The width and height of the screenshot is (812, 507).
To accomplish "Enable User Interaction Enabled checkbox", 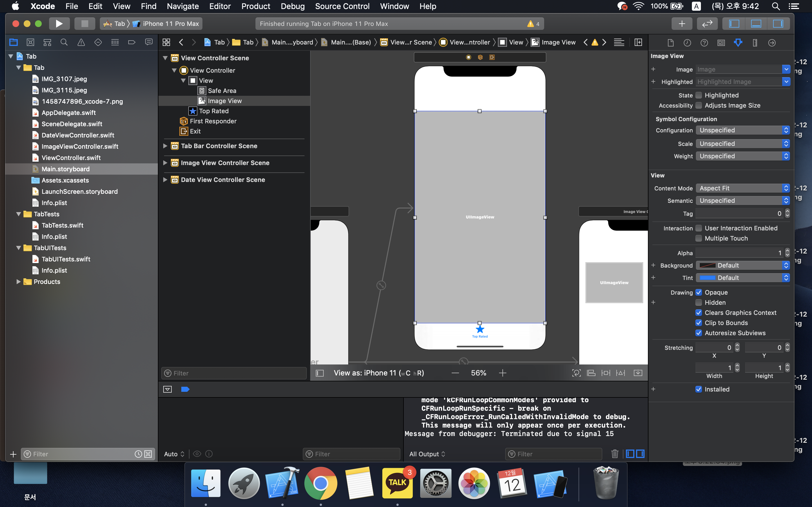I will [699, 228].
